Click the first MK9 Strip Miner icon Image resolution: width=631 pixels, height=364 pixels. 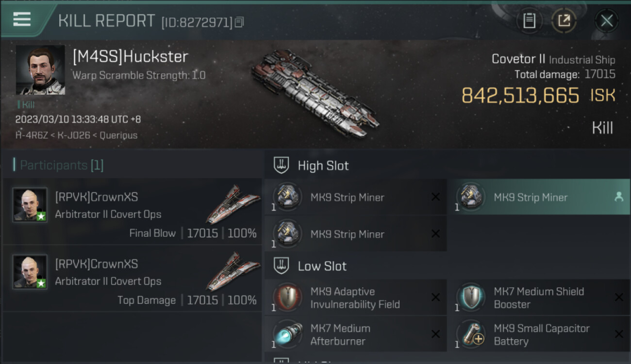point(287,197)
